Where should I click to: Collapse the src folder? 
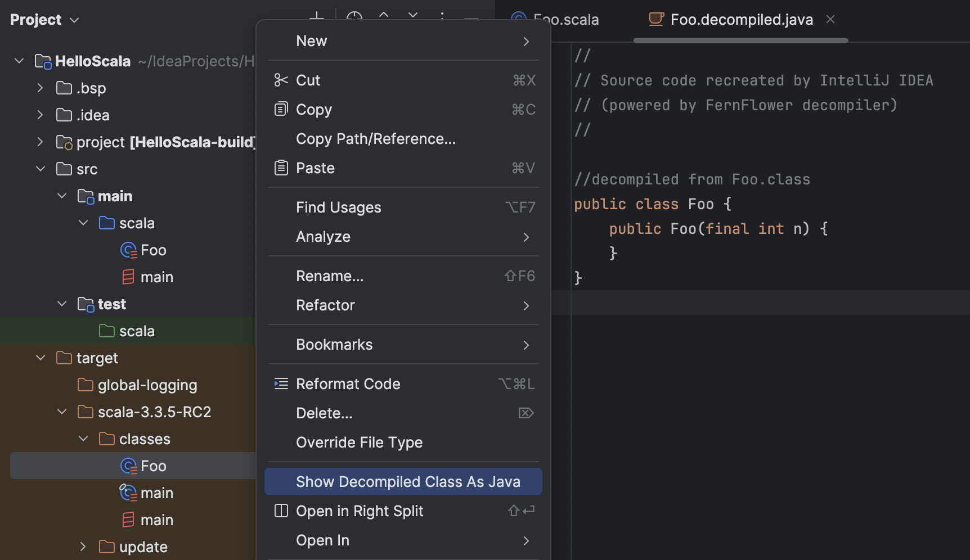[40, 168]
